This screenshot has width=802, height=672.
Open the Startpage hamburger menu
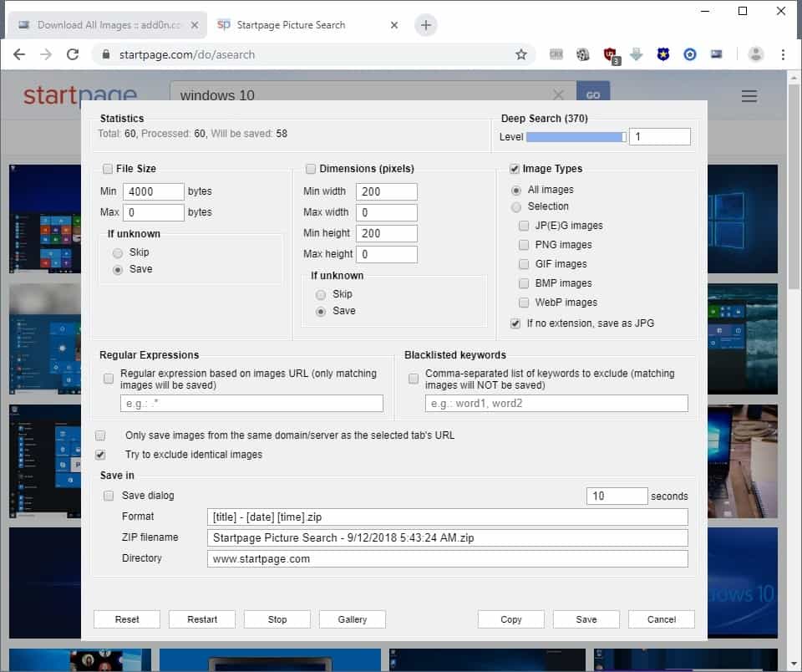pos(749,96)
